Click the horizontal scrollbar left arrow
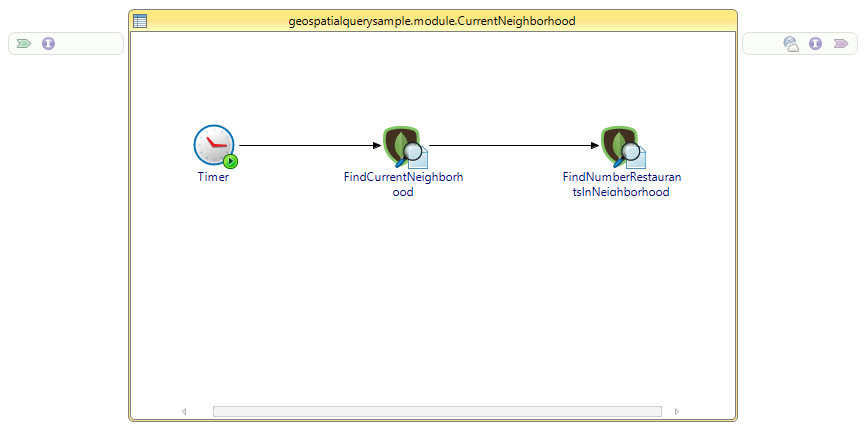Screen dimensions: 864x434 (184, 411)
